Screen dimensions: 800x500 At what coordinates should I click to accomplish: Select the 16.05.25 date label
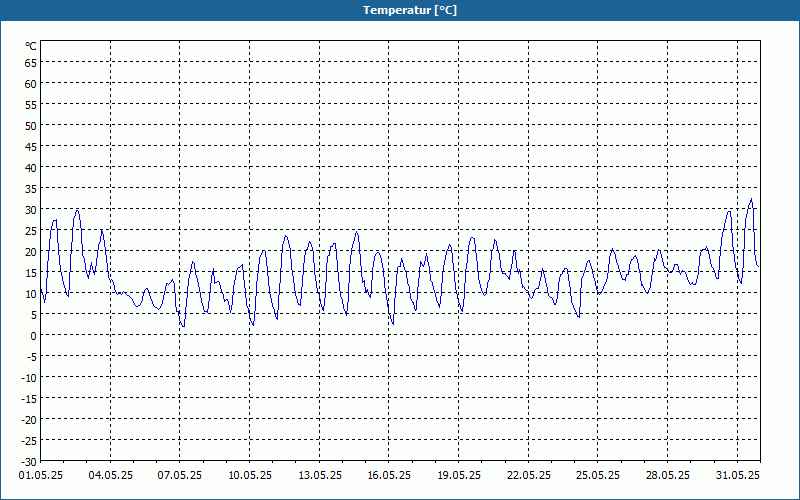pyautogui.click(x=389, y=475)
